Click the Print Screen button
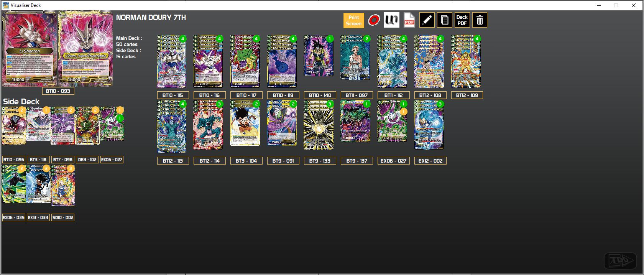The image size is (644, 275). tap(353, 20)
